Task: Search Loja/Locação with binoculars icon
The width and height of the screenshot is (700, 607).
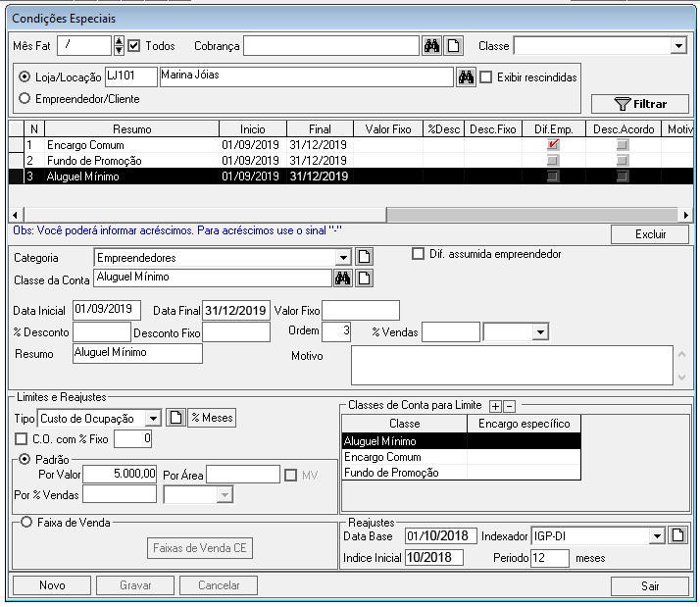Action: (466, 77)
